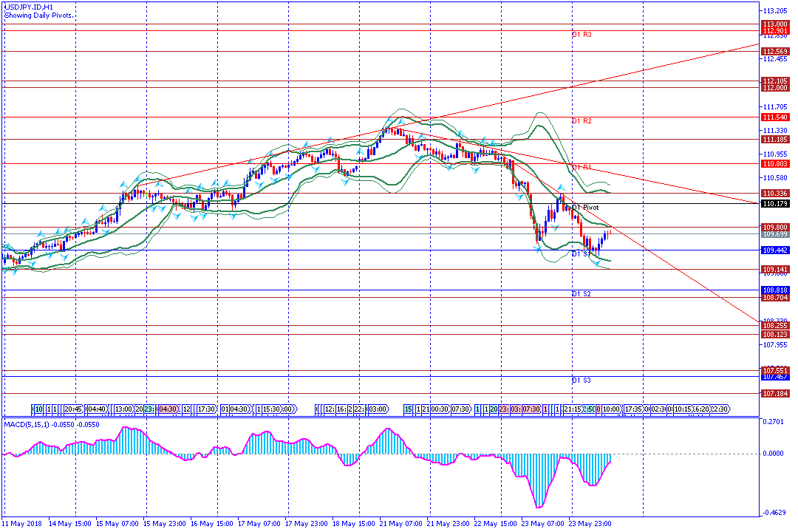Select the 10:15 event marker

pos(683,409)
